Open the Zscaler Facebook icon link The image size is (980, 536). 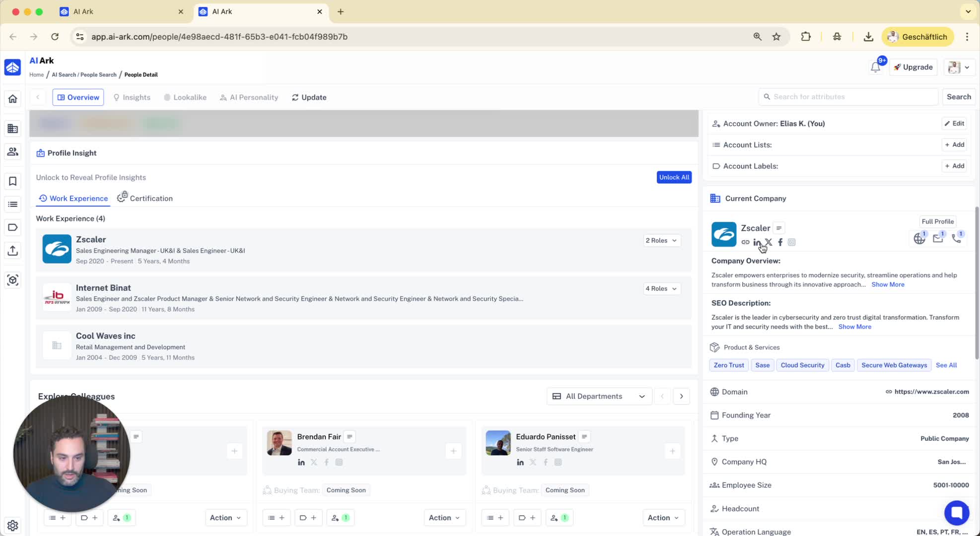tap(780, 242)
